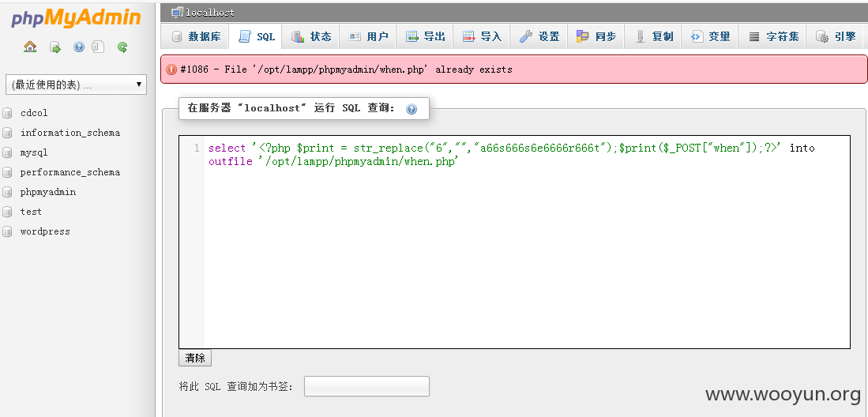Image resolution: width=868 pixels, height=417 pixels.
Task: Click the red error icon in message
Action: tap(171, 69)
